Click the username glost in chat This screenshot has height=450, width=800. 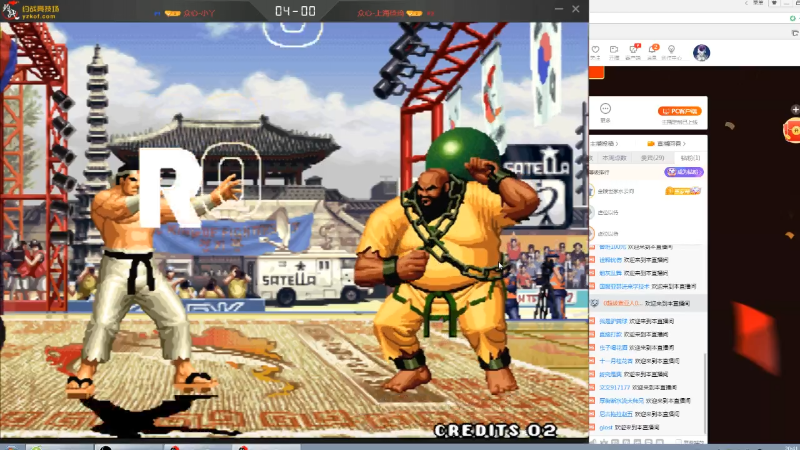(606, 428)
